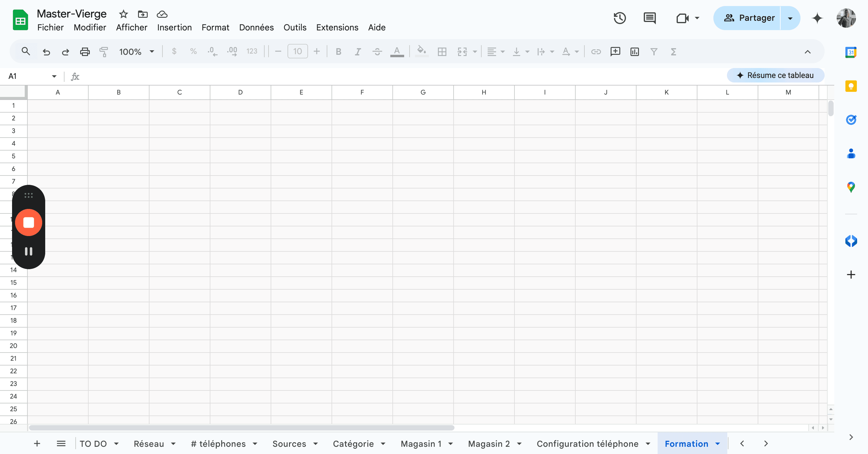Click the undo arrow icon
Image resolution: width=868 pixels, height=454 pixels.
[46, 51]
